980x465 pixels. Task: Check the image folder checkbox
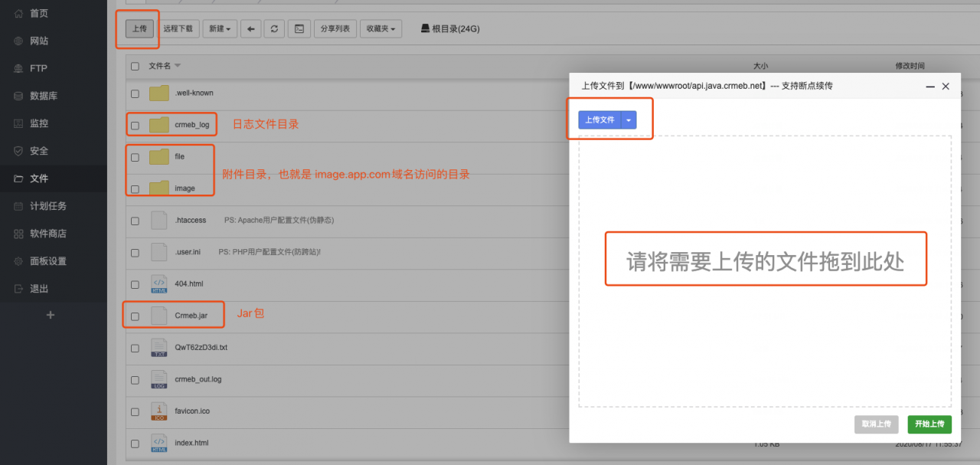(135, 188)
